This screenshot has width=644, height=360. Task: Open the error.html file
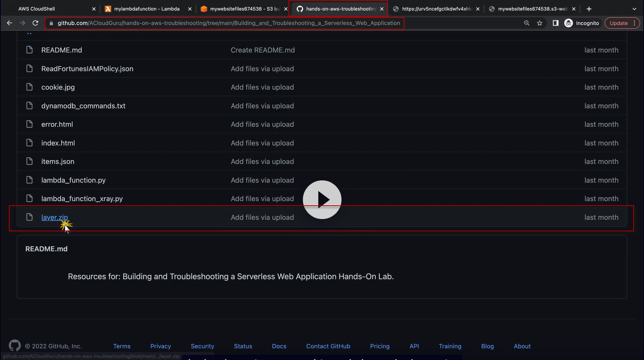pos(57,124)
